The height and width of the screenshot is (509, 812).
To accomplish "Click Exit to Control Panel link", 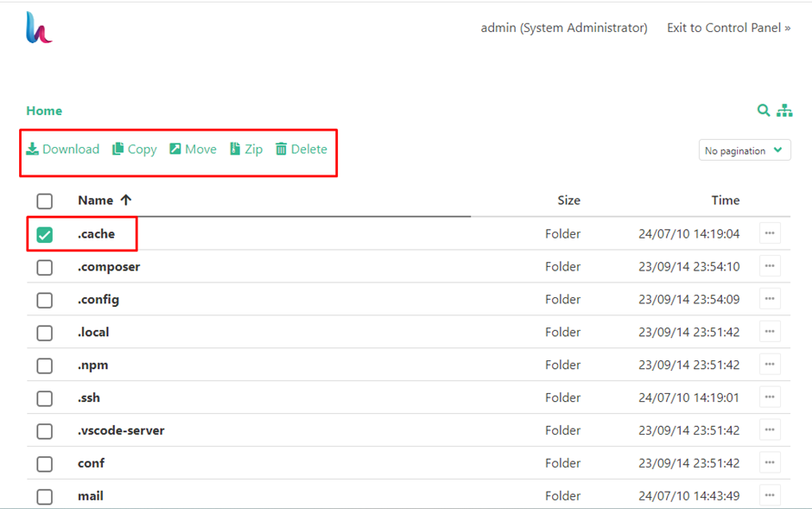I will point(728,27).
